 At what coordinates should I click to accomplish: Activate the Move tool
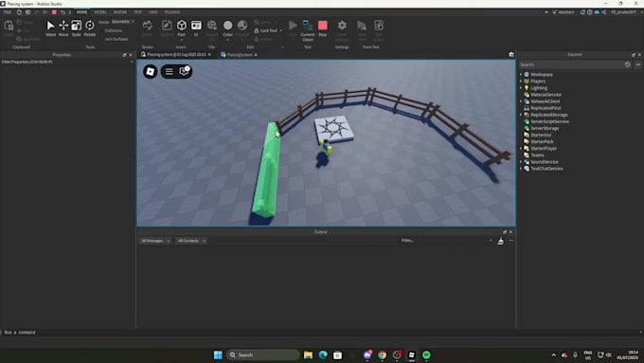tap(63, 28)
